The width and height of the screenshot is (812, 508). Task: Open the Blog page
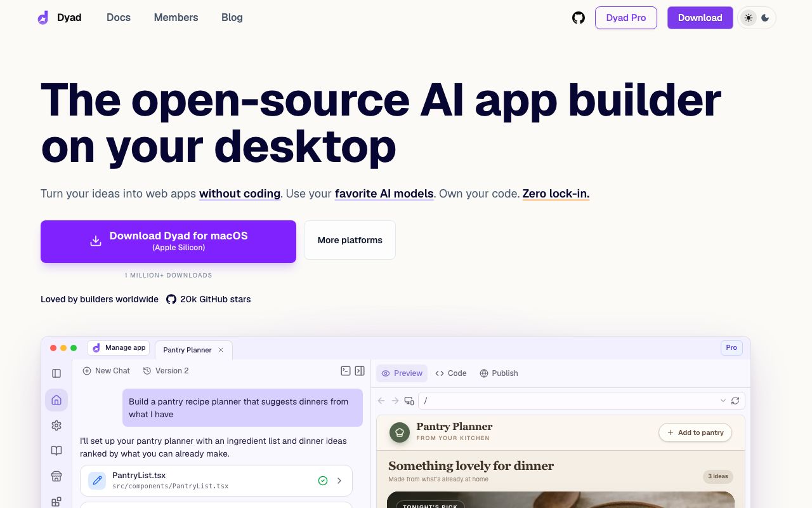click(232, 18)
